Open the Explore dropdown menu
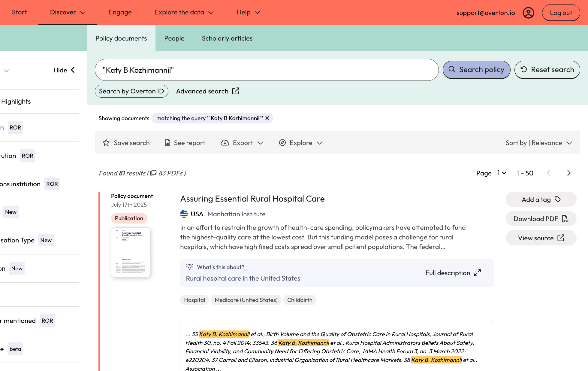Viewport: 588px width, 371px height. pyautogui.click(x=300, y=143)
